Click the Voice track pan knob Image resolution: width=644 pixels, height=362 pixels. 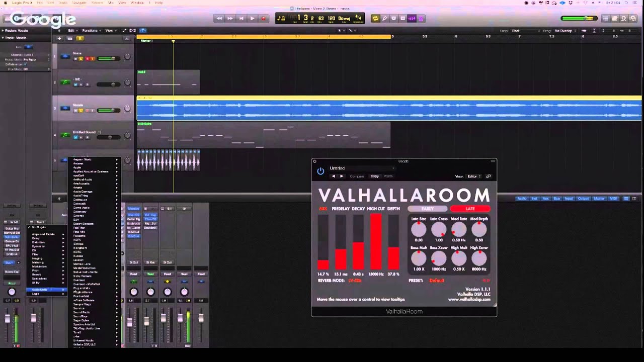coord(127,57)
